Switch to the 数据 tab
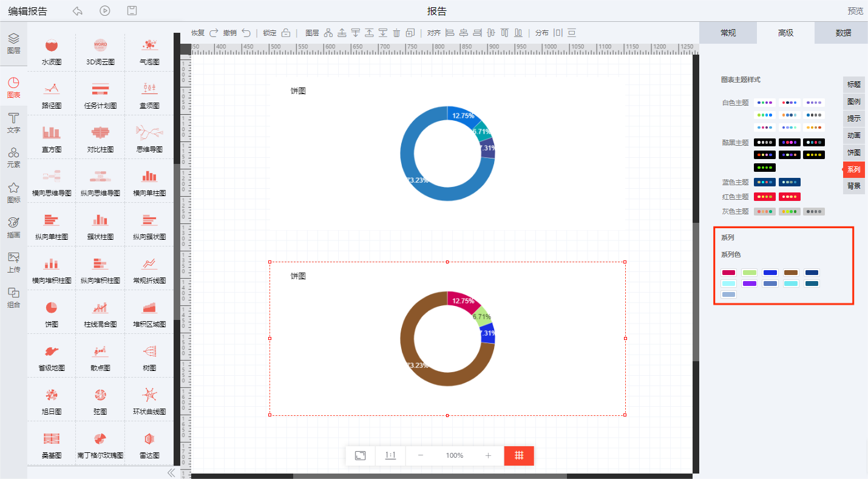Image resolution: width=868 pixels, height=479 pixels. [x=843, y=33]
